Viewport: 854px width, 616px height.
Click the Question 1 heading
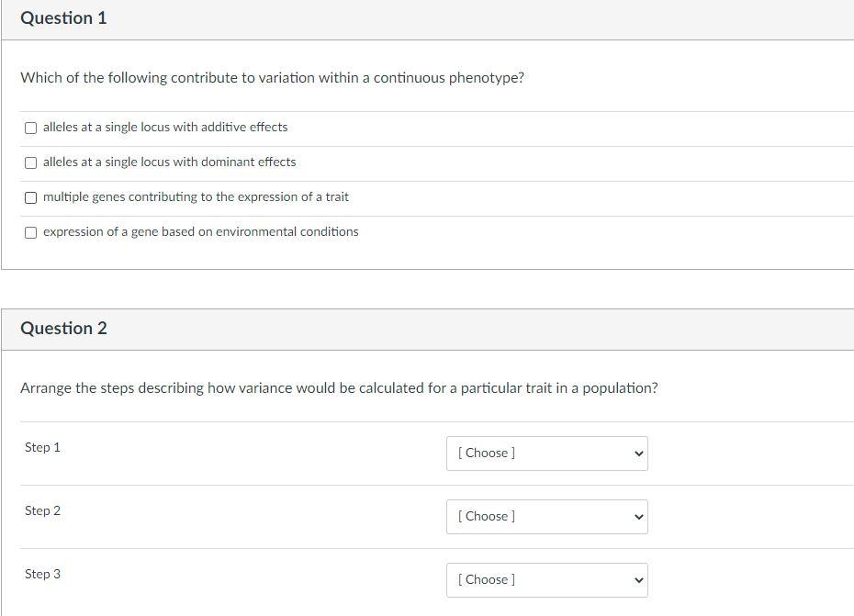tap(63, 18)
